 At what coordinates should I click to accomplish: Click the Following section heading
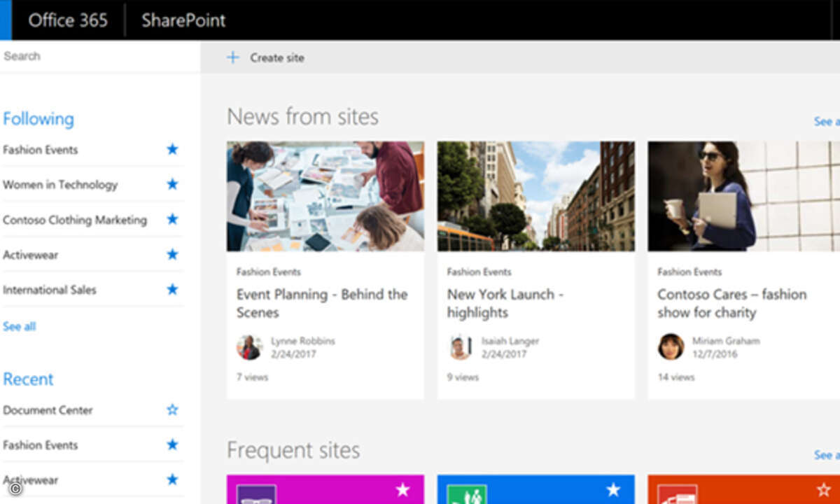click(x=38, y=119)
